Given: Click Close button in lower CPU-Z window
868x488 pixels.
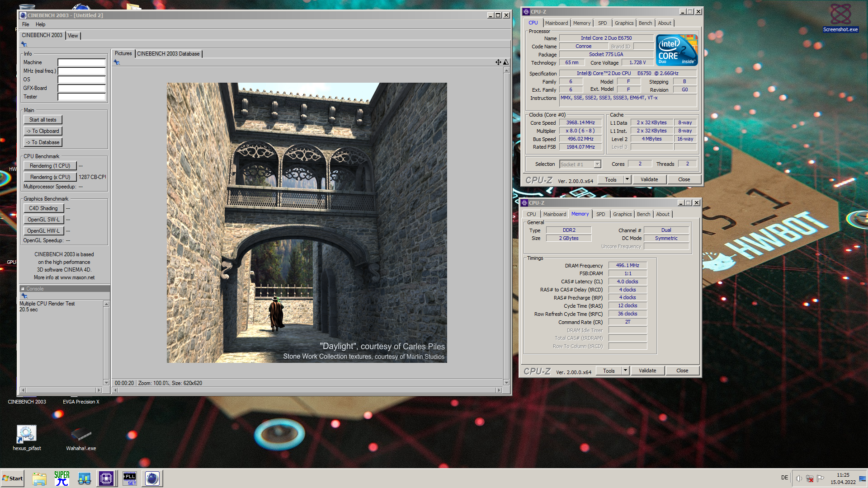Looking at the screenshot, I should (x=682, y=371).
